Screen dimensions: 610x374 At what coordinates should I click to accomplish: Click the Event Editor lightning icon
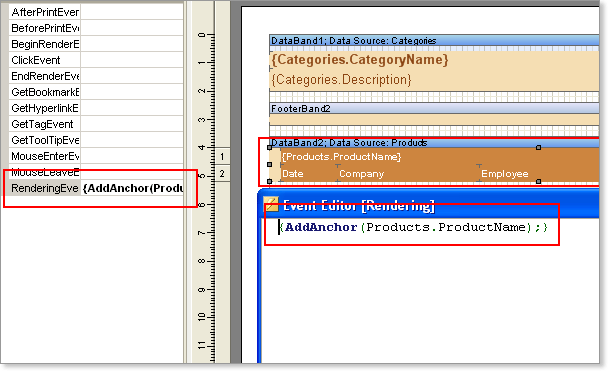(271, 204)
